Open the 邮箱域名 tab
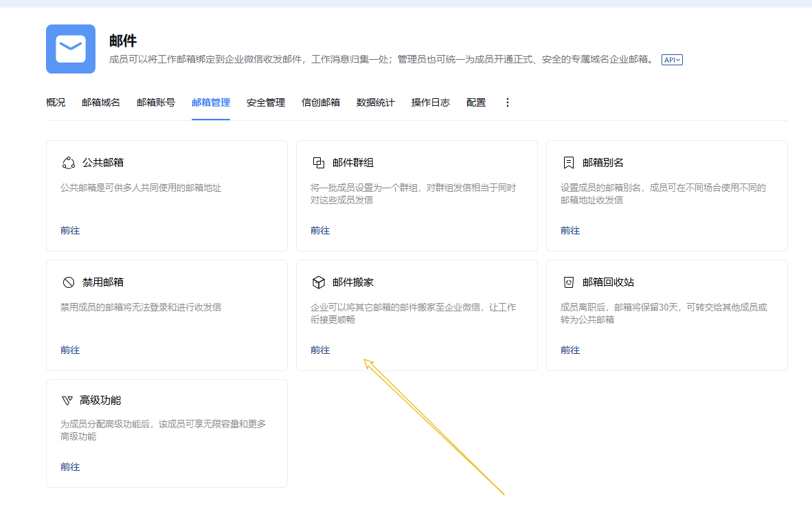This screenshot has width=812, height=516. click(101, 102)
